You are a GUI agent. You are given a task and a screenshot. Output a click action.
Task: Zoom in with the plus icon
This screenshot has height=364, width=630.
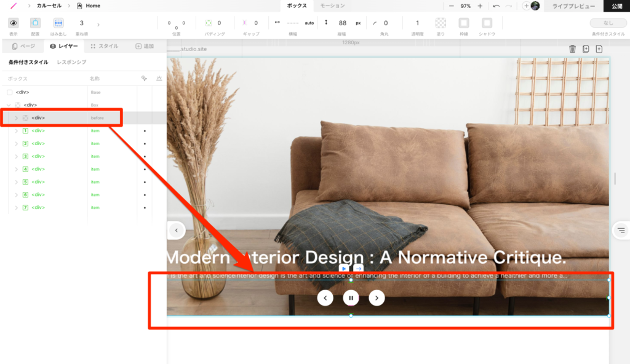(480, 6)
